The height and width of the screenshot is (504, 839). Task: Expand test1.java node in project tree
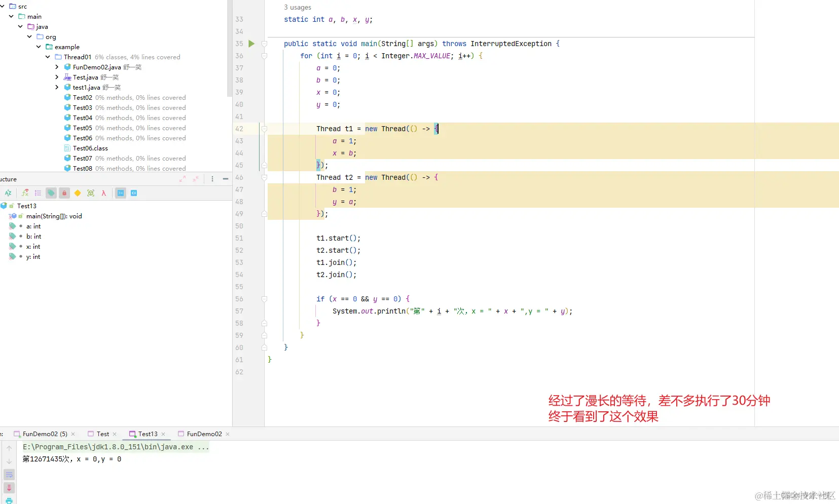[x=57, y=87]
